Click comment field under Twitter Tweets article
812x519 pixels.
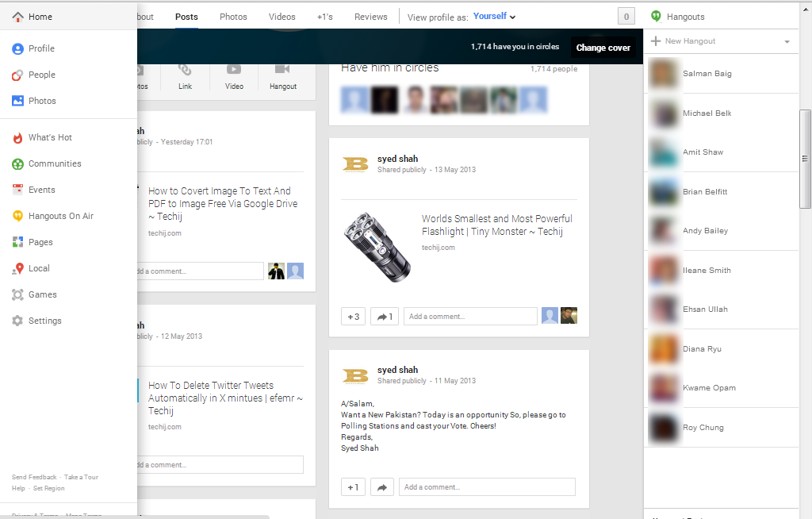220,465
